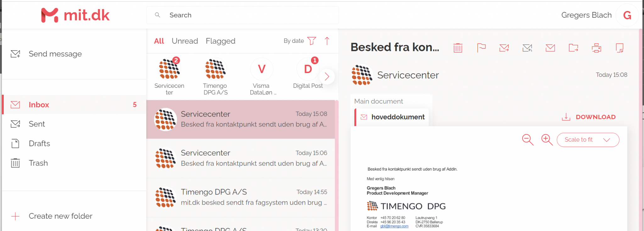Open the Scale to fit dropdown
Screen dimensions: 644x231
pos(588,140)
